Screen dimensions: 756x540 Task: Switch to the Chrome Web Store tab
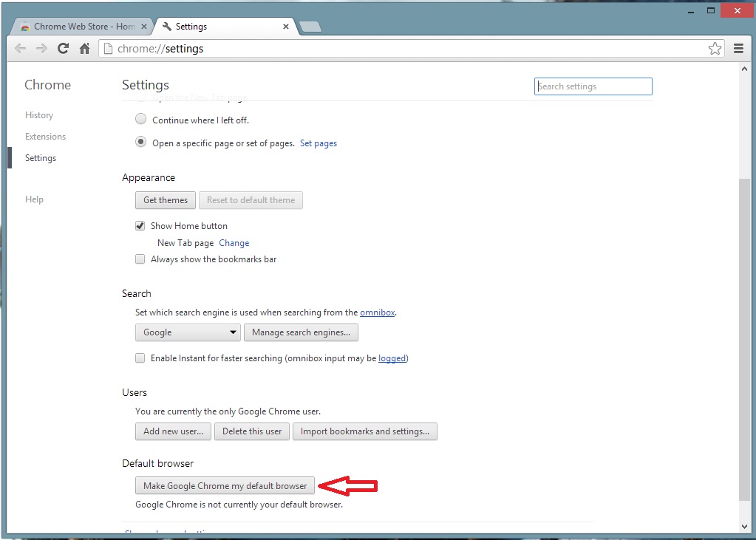pyautogui.click(x=82, y=27)
